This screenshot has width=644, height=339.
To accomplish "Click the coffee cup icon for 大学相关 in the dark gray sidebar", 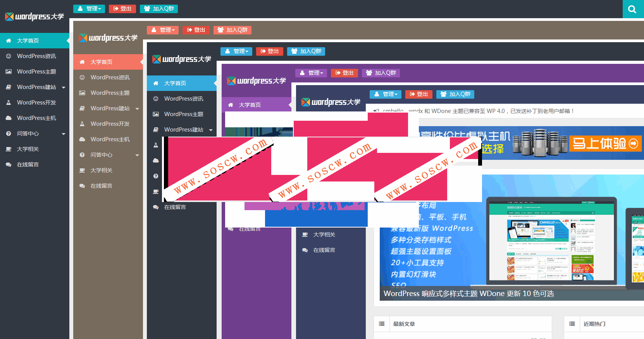I will [x=9, y=149].
